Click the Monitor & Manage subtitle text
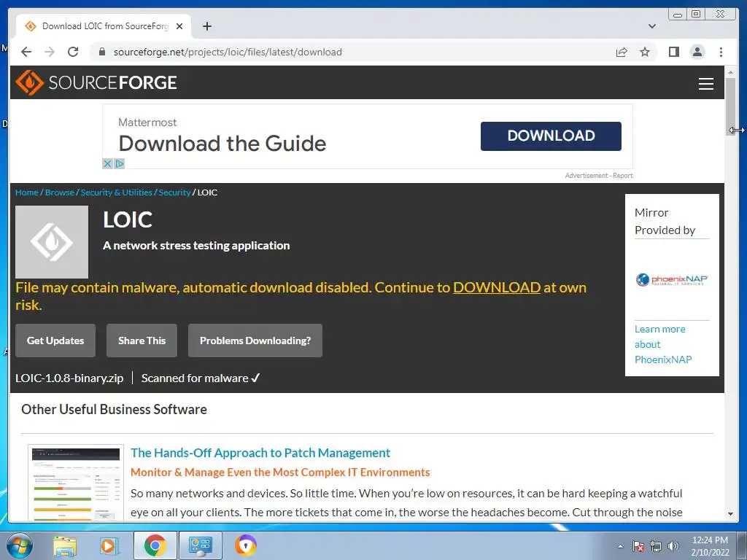This screenshot has width=747, height=560. pyautogui.click(x=280, y=472)
